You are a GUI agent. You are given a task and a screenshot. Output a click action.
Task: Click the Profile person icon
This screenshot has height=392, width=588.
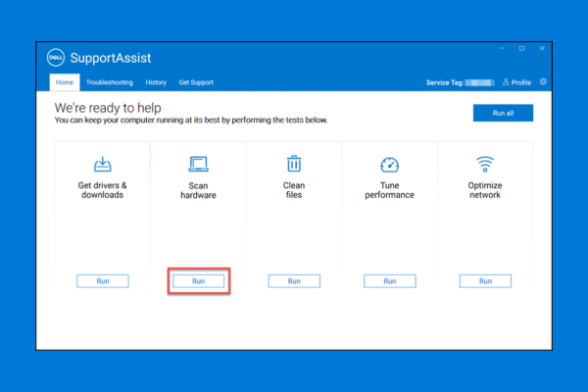click(x=506, y=81)
